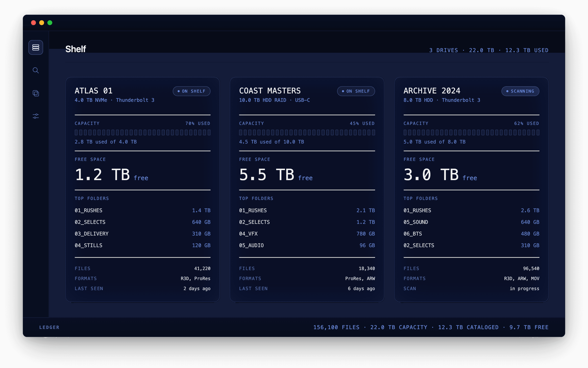The width and height of the screenshot is (588, 368).
Task: Open 06_BTS folder on Archive 2024
Action: click(471, 234)
